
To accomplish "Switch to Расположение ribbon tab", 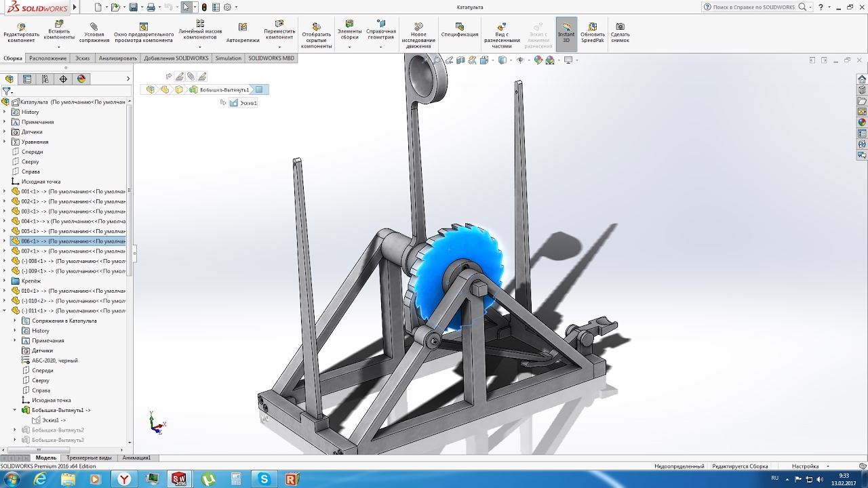I will (x=47, y=58).
